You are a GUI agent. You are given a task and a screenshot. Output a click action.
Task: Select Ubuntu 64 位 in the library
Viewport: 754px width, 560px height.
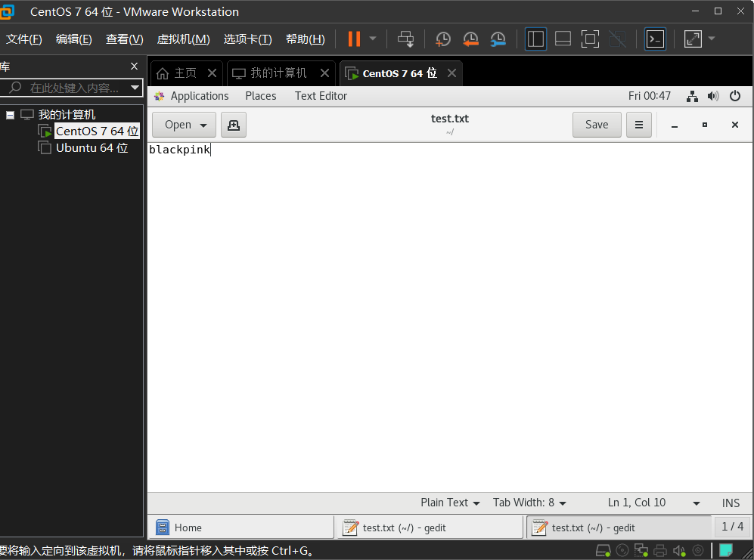(x=92, y=148)
